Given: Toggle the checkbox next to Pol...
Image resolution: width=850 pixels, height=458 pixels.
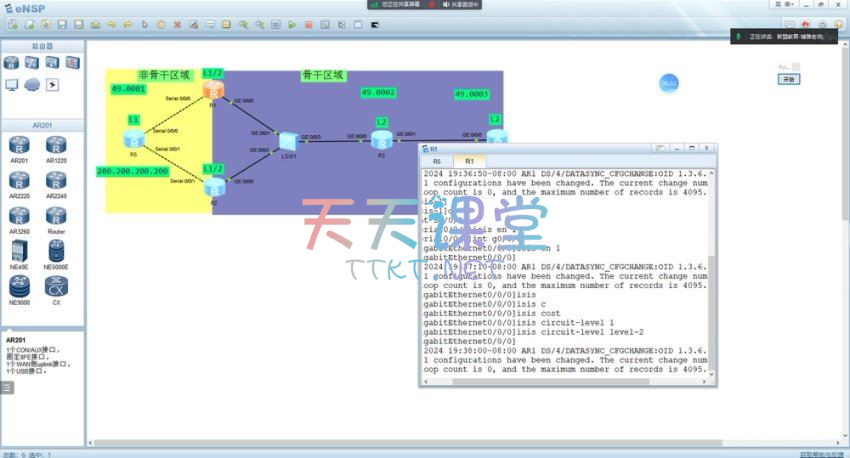Looking at the screenshot, I should pyautogui.click(x=795, y=67).
